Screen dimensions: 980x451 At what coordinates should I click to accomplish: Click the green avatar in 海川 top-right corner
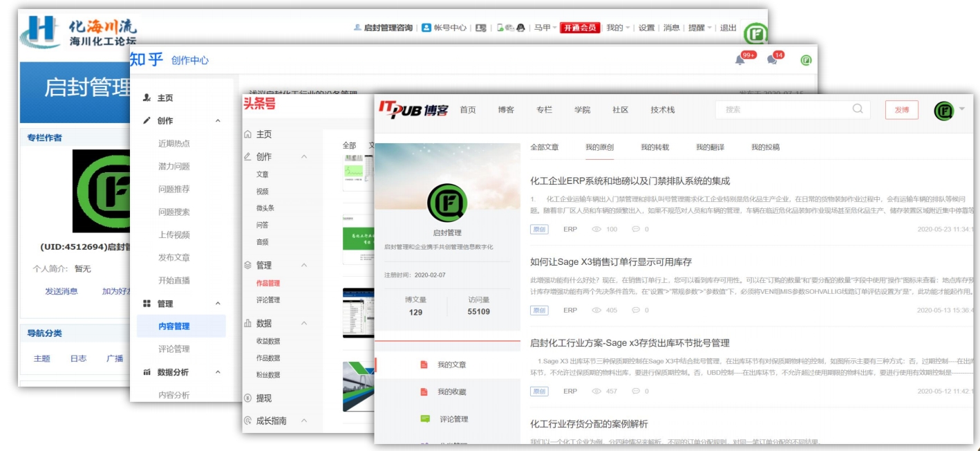[755, 34]
